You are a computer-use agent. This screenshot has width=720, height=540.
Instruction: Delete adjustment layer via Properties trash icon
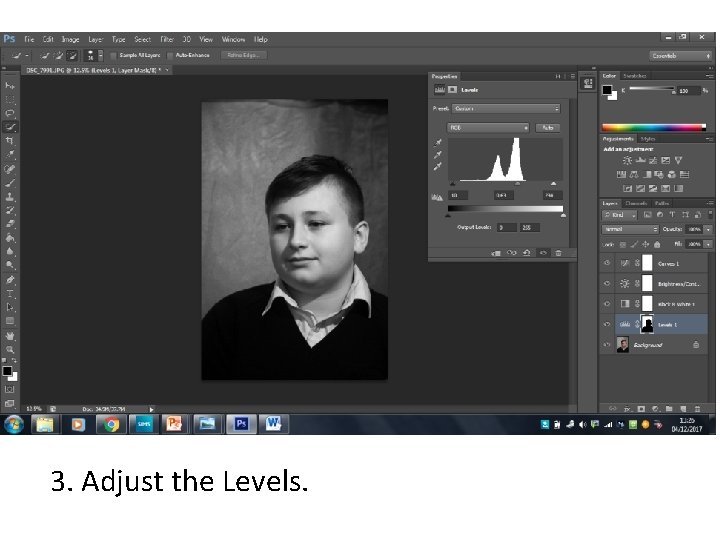click(x=558, y=253)
